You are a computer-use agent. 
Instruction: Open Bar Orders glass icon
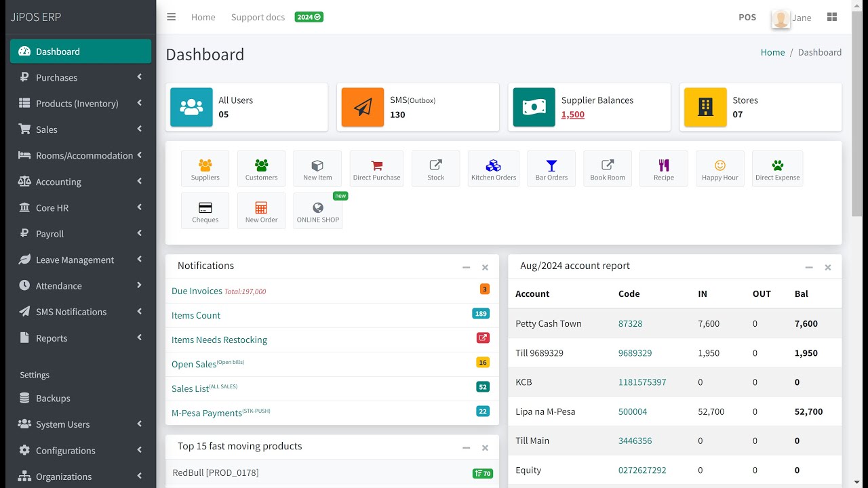point(551,169)
